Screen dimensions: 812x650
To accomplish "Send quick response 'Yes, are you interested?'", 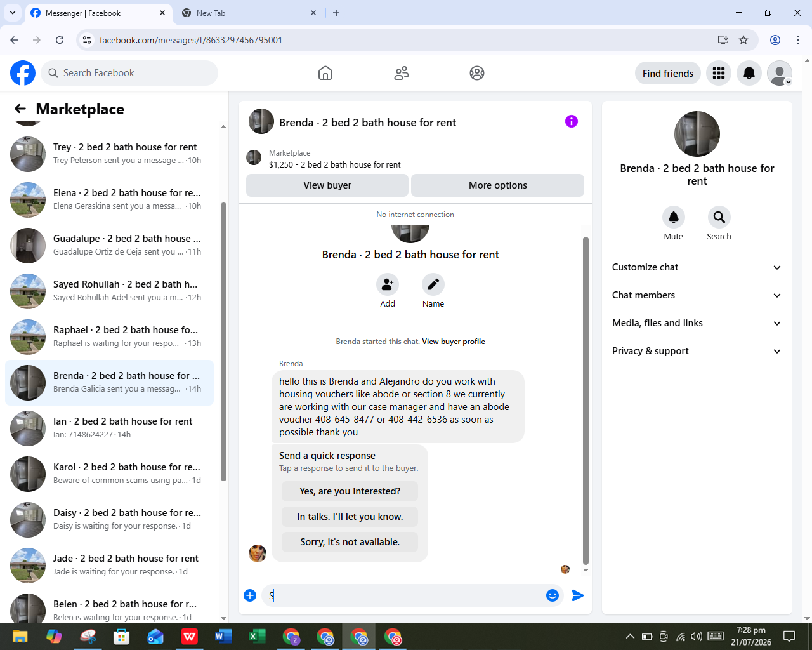I will 350,491.
